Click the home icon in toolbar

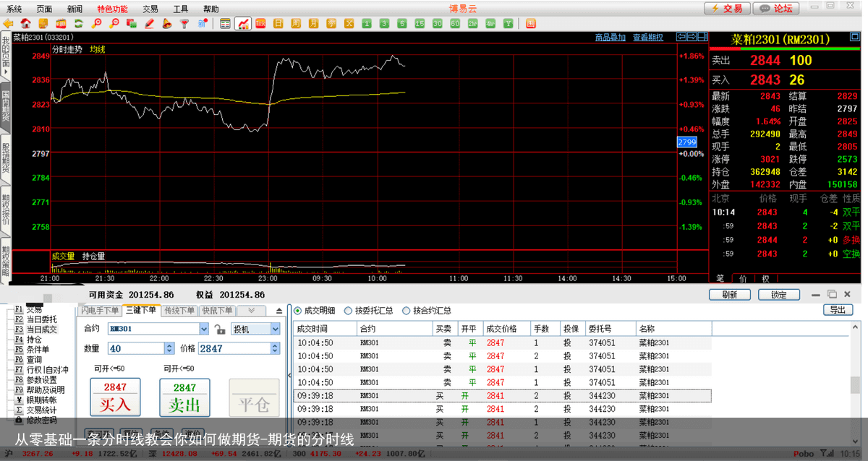point(25,24)
